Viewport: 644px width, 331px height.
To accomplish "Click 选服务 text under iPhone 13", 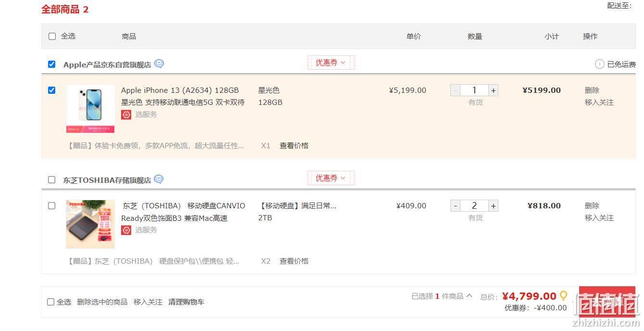I will coord(146,114).
